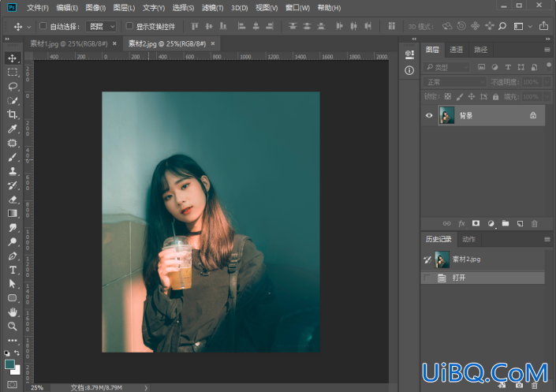Viewport: 556px width, 392px height.
Task: Click the search icon in options bar
Action: click(502, 26)
